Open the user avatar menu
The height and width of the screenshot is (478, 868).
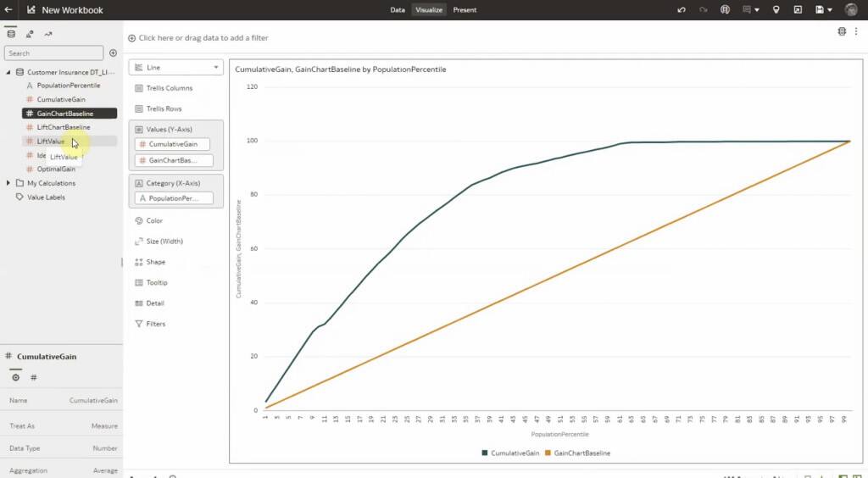coord(851,9)
